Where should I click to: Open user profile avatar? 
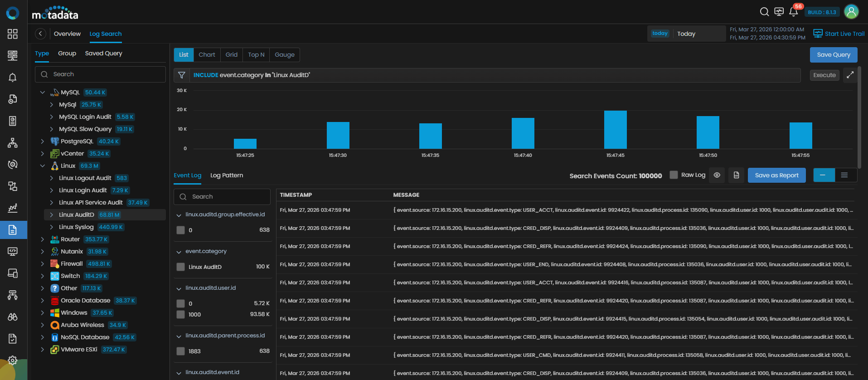point(851,12)
